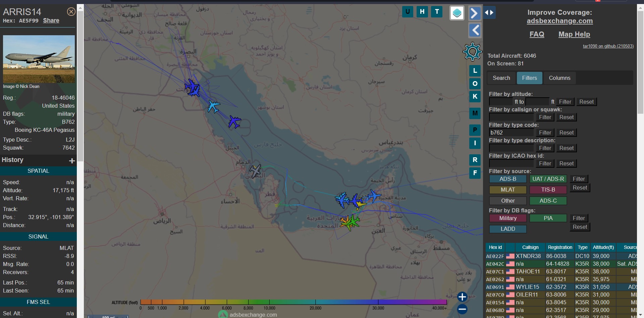Image resolution: width=644 pixels, height=318 pixels.
Task: Click the maximum altitude input field
Action: coord(538,102)
